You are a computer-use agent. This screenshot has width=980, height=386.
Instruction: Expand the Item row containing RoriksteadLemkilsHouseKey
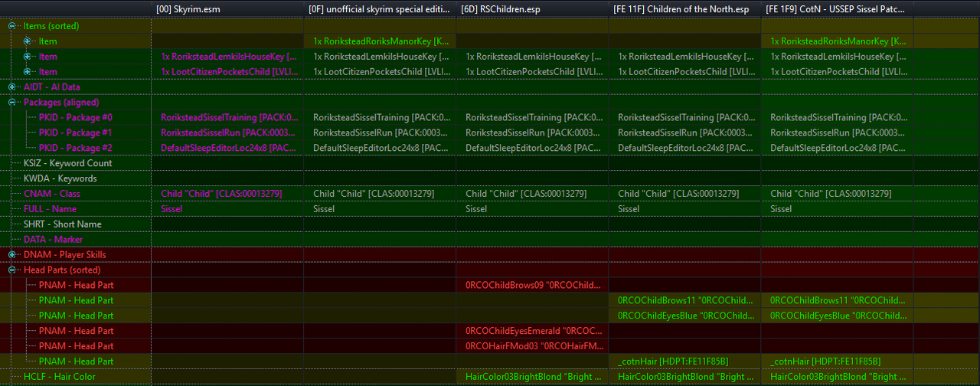[28, 57]
